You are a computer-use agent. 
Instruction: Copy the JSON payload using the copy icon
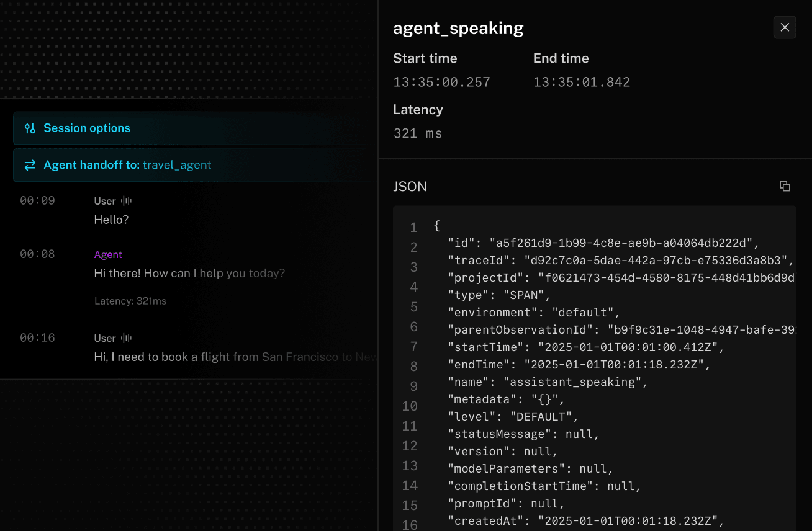pos(785,186)
